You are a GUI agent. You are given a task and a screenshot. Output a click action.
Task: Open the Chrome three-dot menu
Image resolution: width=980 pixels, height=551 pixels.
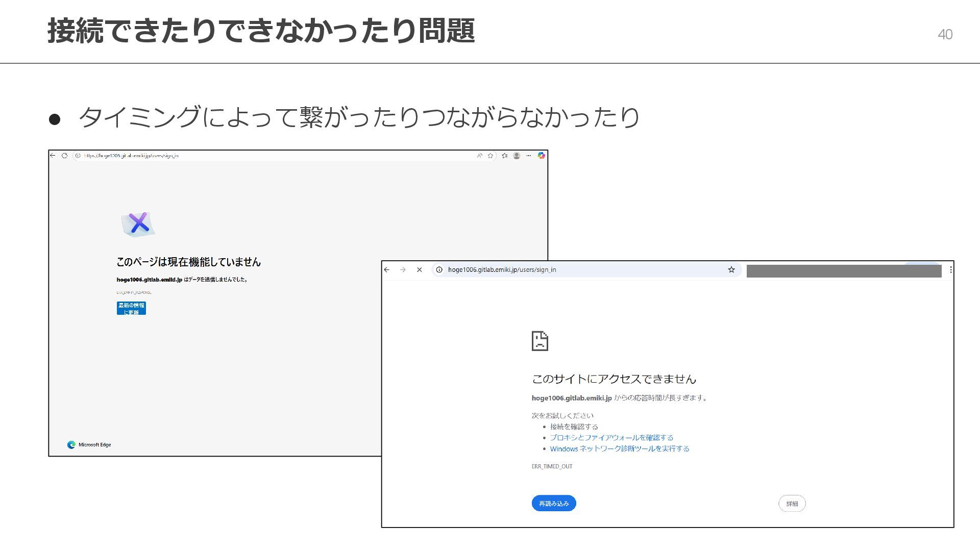coord(950,270)
